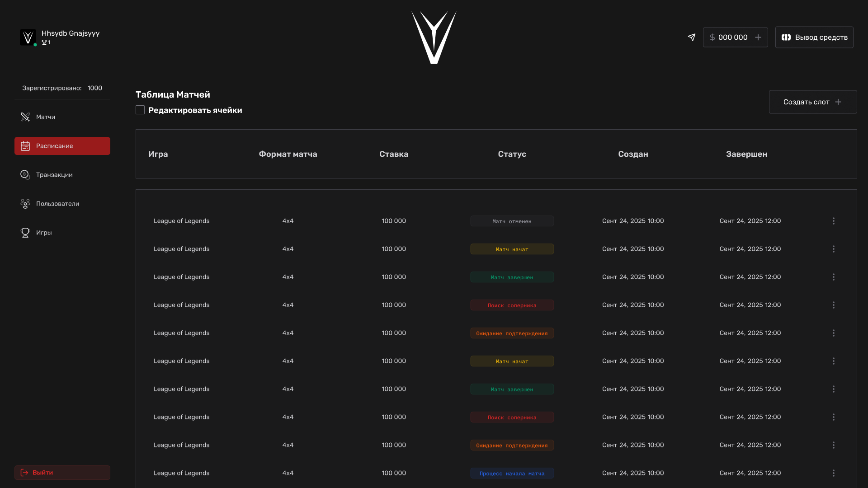
Task: Open the three-dot menu of the second Матч завершен row
Action: tap(834, 389)
